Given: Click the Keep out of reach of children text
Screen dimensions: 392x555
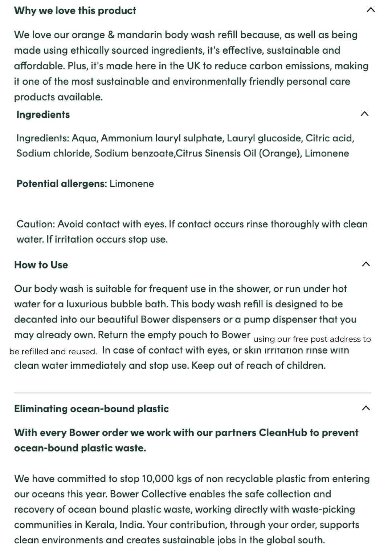Looking at the screenshot, I should coord(258,365).
